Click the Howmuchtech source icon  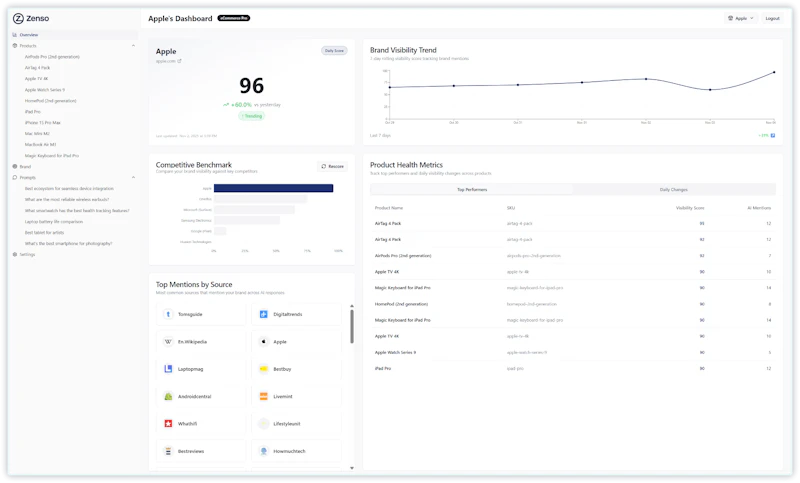pos(264,451)
